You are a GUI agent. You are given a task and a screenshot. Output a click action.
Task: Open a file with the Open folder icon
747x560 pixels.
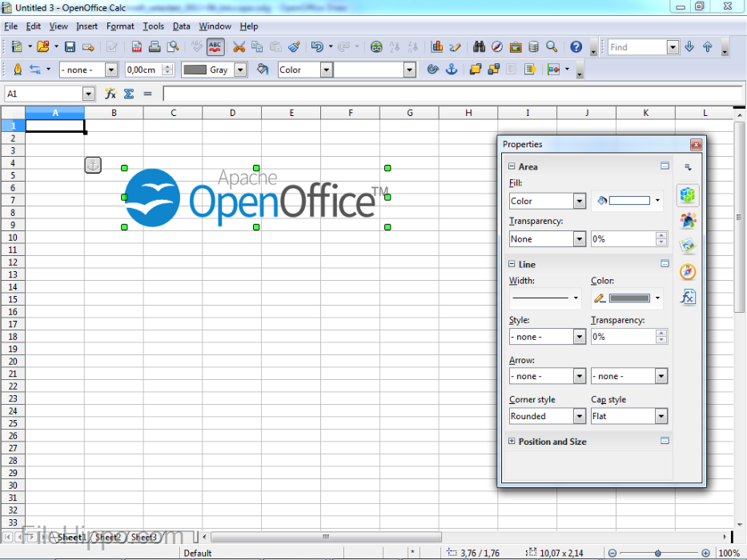point(43,46)
